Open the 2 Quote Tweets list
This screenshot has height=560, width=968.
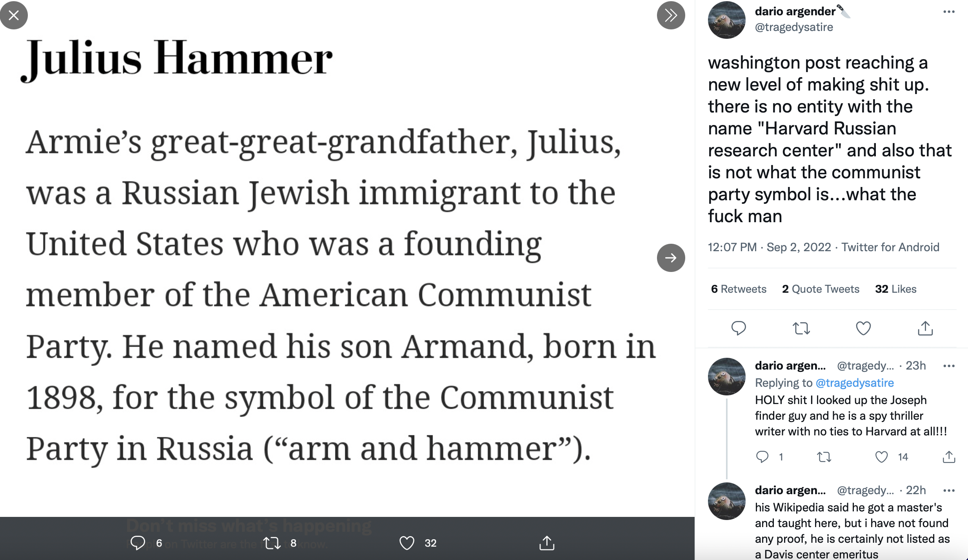821,289
